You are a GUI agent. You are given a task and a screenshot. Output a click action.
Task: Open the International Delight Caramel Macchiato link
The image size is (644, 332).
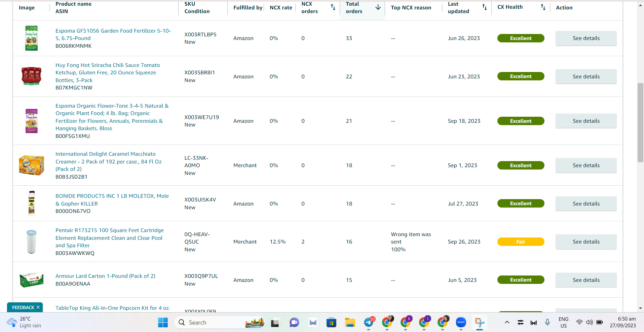coord(108,161)
